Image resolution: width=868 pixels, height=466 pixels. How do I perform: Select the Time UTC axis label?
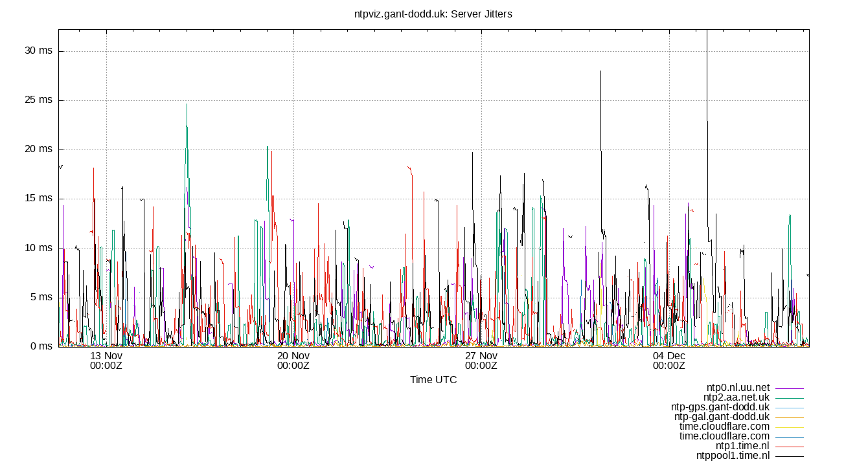[434, 380]
